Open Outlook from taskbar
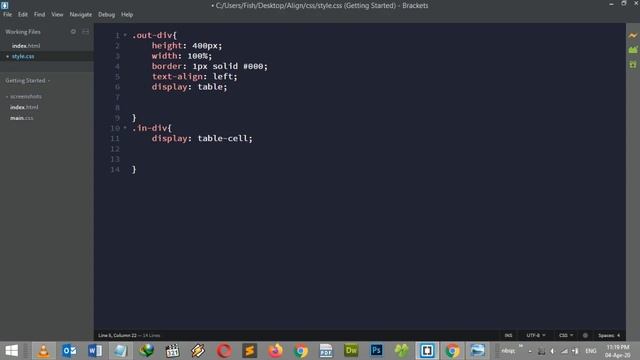Image resolution: width=640 pixels, height=360 pixels. [69, 351]
